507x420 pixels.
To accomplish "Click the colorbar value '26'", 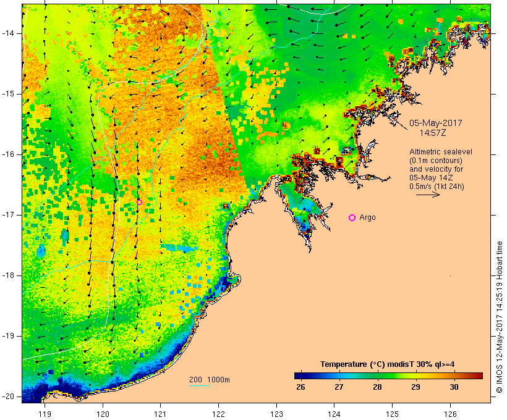I will [x=300, y=387].
